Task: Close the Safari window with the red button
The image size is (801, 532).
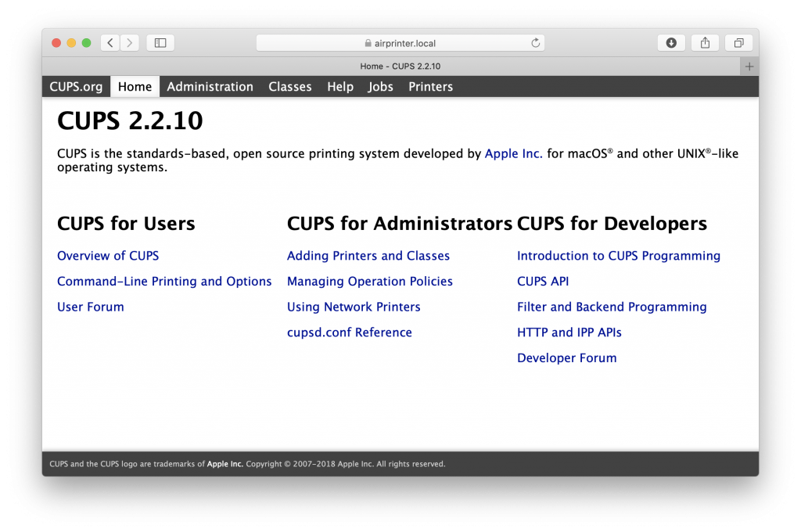Action: (56, 43)
